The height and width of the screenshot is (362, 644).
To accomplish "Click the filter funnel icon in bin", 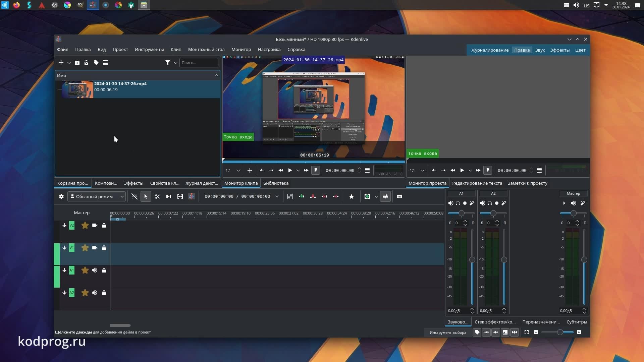I will click(x=168, y=63).
